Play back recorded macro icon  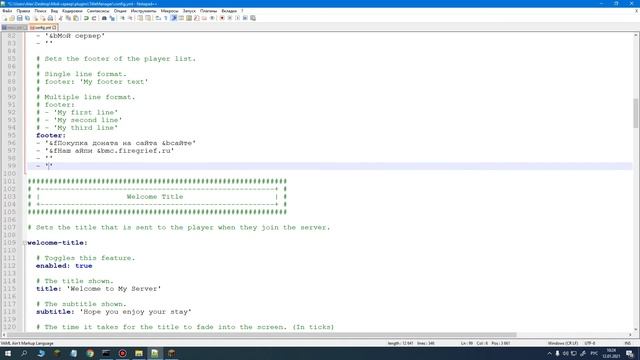237,18
